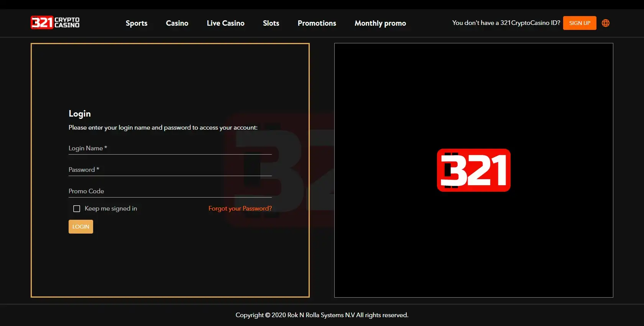Click the 'You don't have a 321CryptoCasino ID?' text
This screenshot has width=644, height=326.
pyautogui.click(x=506, y=23)
